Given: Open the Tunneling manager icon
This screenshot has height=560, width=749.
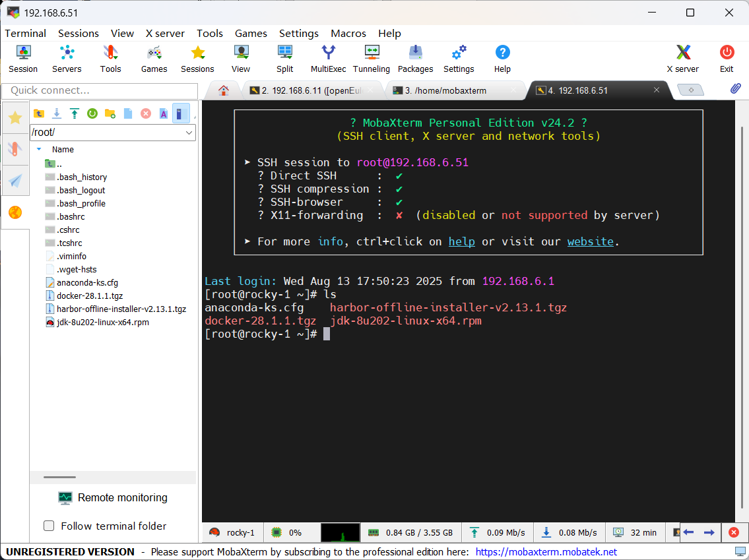Looking at the screenshot, I should 372,59.
